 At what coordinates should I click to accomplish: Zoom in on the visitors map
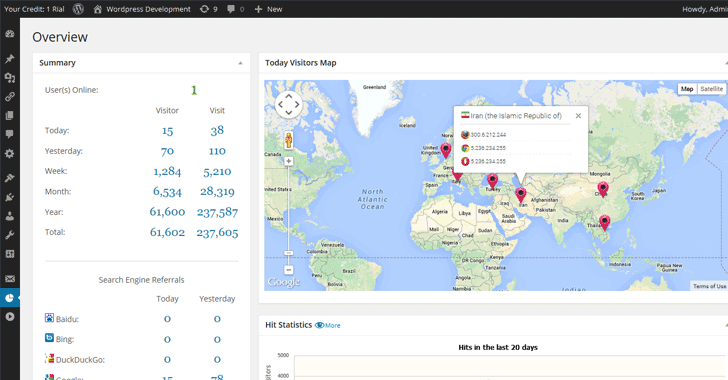pyautogui.click(x=288, y=161)
